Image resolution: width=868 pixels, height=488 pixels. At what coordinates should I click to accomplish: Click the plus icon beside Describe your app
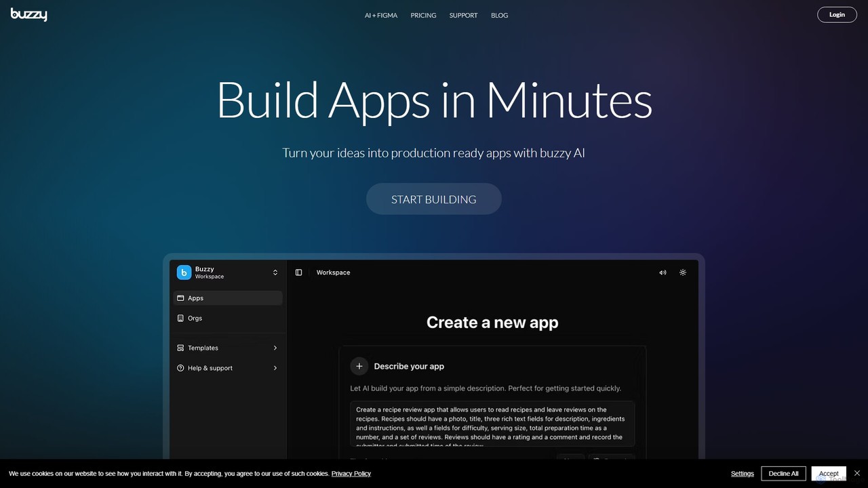click(359, 366)
